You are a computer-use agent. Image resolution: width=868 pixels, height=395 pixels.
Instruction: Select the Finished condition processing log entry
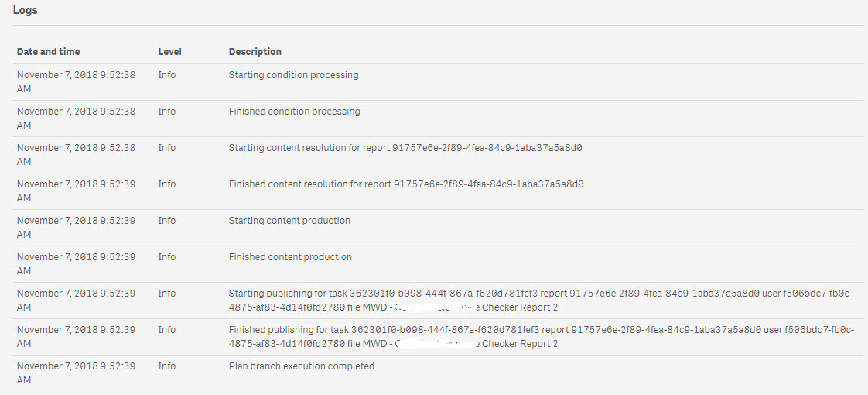coord(295,112)
